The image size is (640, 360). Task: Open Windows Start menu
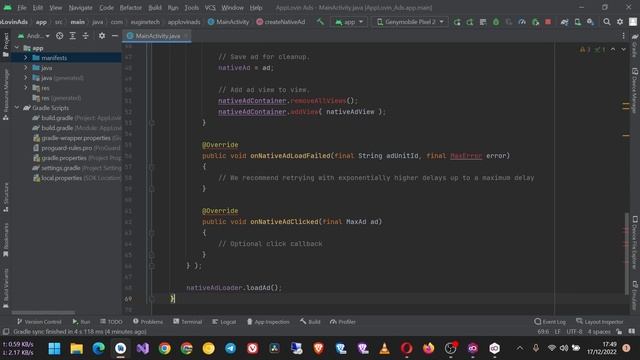pos(54,349)
